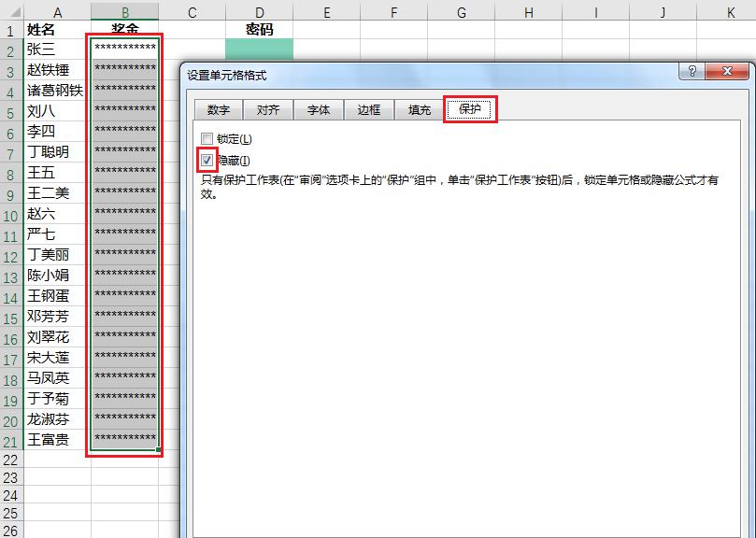The width and height of the screenshot is (756, 538).
Task: Click the masked bonus cell beside 王富贵
Action: (125, 440)
